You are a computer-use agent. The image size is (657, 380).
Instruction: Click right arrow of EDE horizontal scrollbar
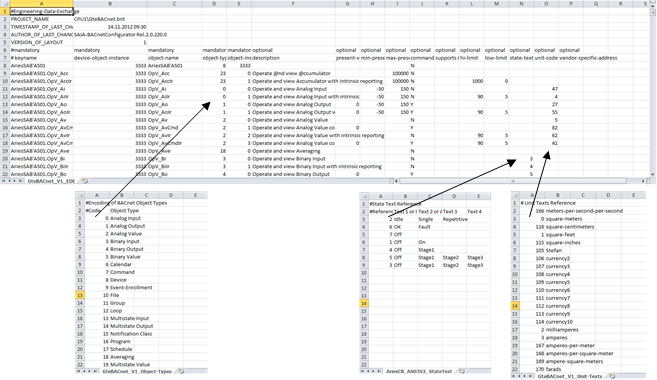point(643,181)
